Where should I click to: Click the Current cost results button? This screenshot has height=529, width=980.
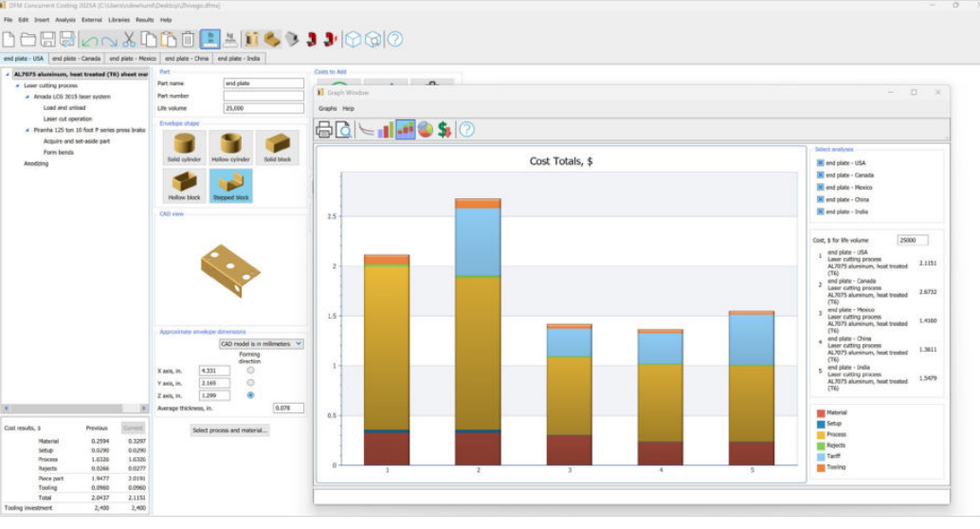pyautogui.click(x=134, y=428)
